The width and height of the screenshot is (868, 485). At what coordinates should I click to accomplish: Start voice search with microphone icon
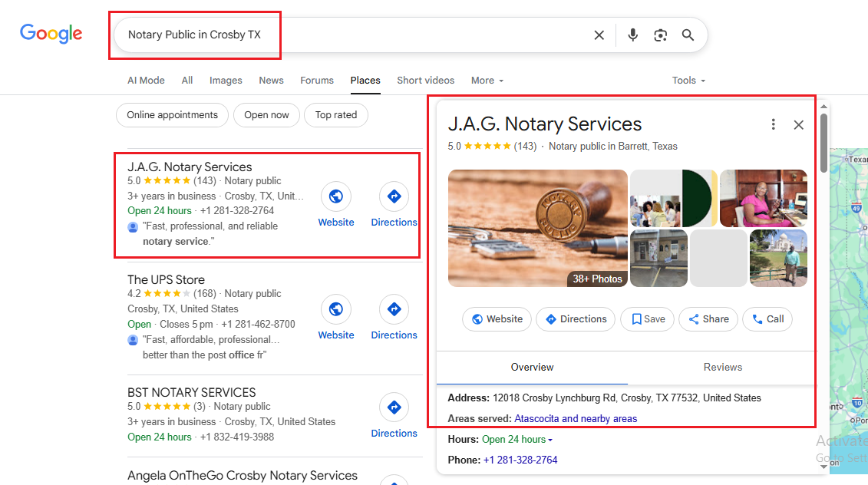click(632, 35)
